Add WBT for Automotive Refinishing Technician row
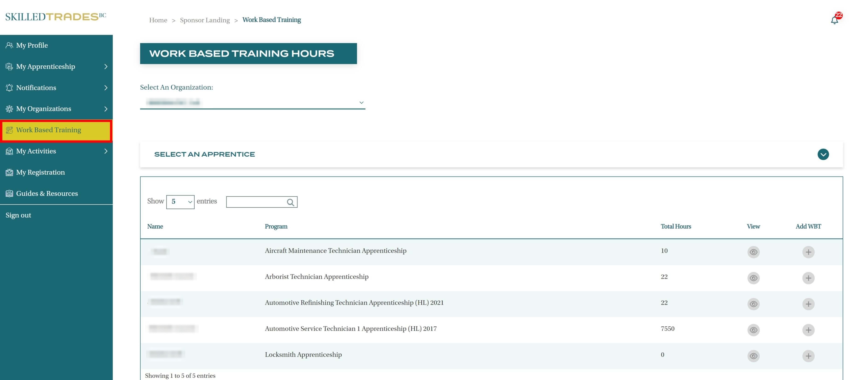The width and height of the screenshot is (868, 380). pos(808,304)
